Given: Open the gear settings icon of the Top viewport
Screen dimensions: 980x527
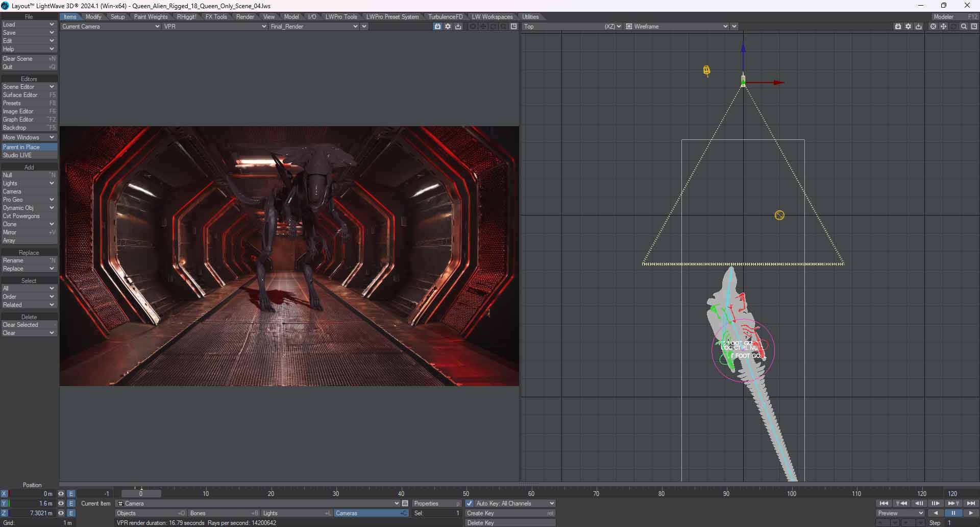Looking at the screenshot, I should tap(908, 27).
